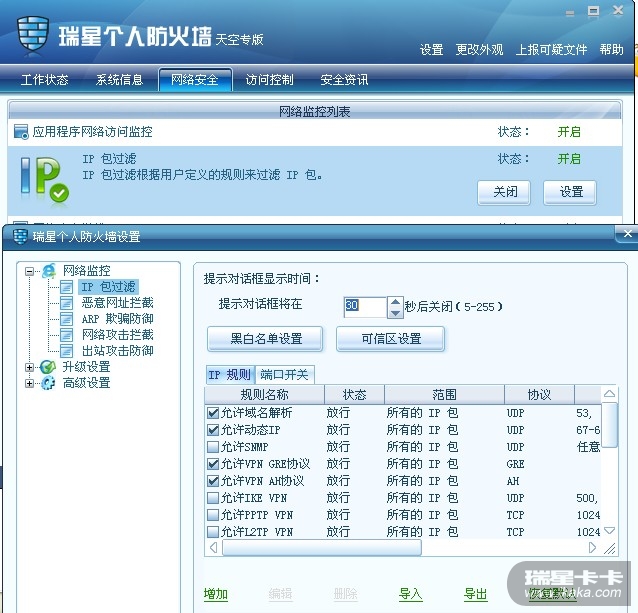The height and width of the screenshot is (613, 638).
Task: Click the 关闭 button for IP 包过滤
Action: coord(504,192)
